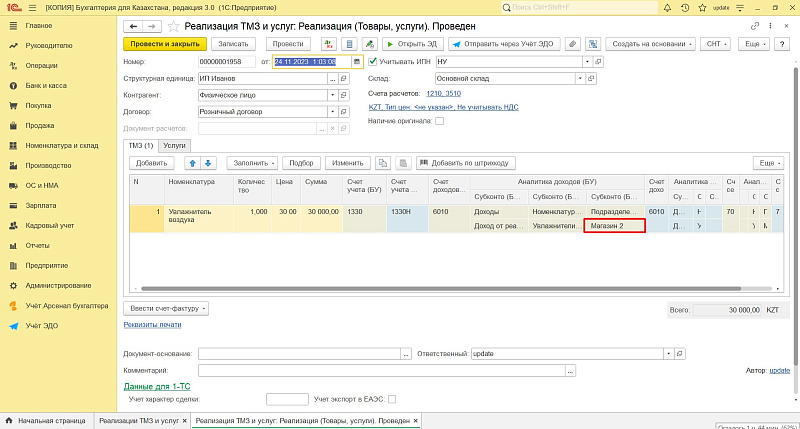This screenshot has height=429, width=800.
Task: Check the Учет экспорт в ЕАЭС box
Action: (392, 399)
